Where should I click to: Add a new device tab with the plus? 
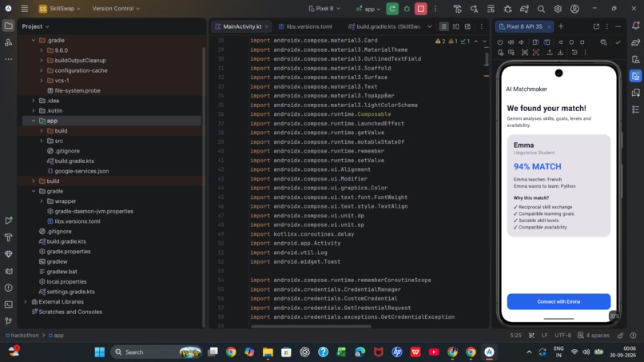[561, 26]
